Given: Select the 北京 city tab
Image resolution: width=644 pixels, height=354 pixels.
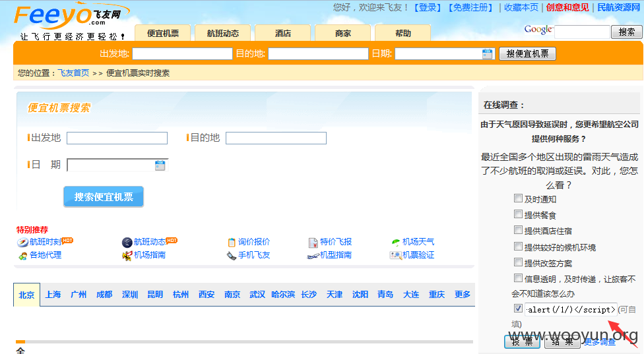Looking at the screenshot, I should coord(26,295).
